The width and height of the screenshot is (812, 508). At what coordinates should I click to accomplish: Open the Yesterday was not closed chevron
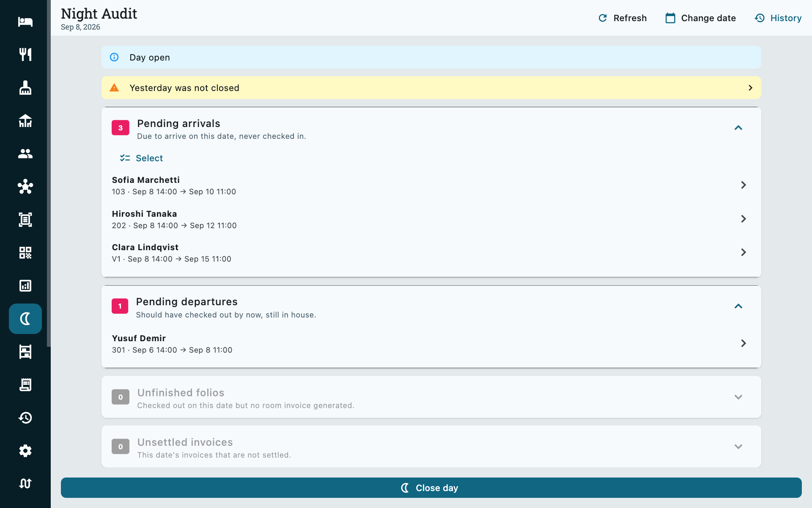pyautogui.click(x=751, y=88)
